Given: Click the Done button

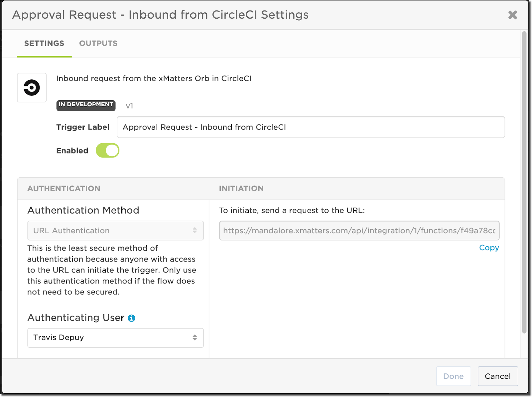Looking at the screenshot, I should coord(453,376).
